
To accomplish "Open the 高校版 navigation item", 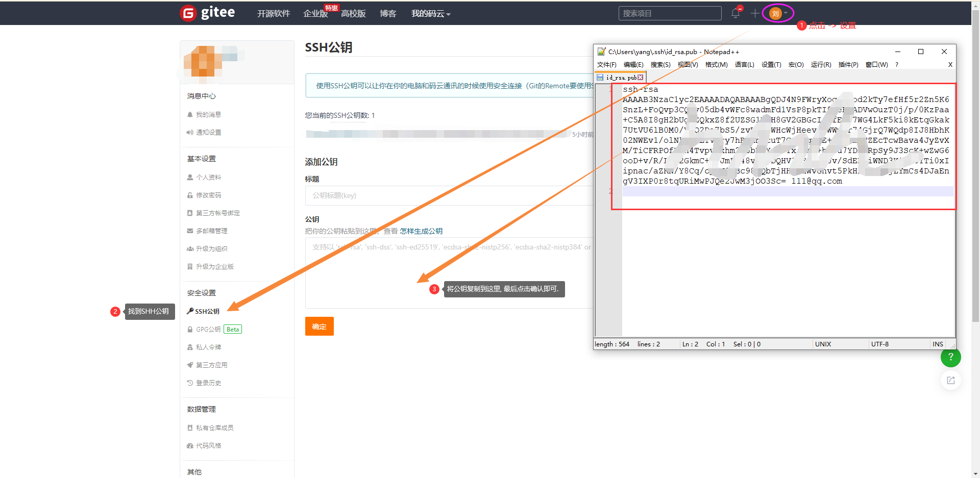I will click(x=353, y=14).
